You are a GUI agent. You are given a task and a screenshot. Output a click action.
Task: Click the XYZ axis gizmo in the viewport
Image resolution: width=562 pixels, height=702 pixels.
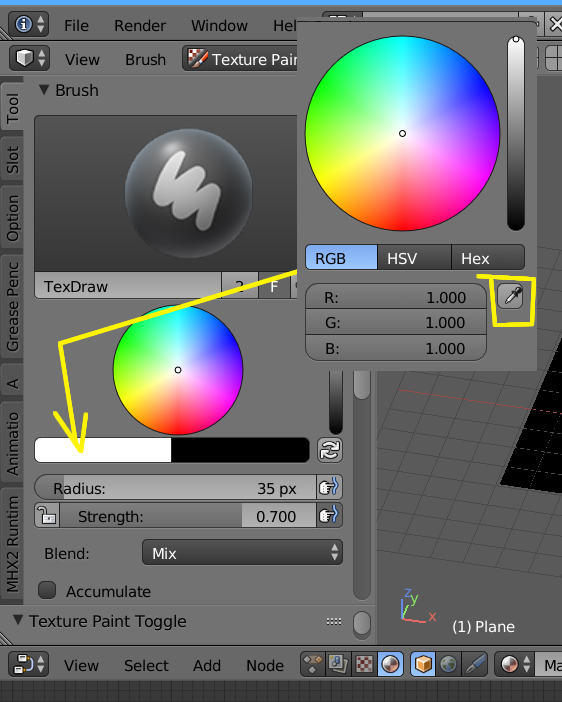(x=417, y=607)
